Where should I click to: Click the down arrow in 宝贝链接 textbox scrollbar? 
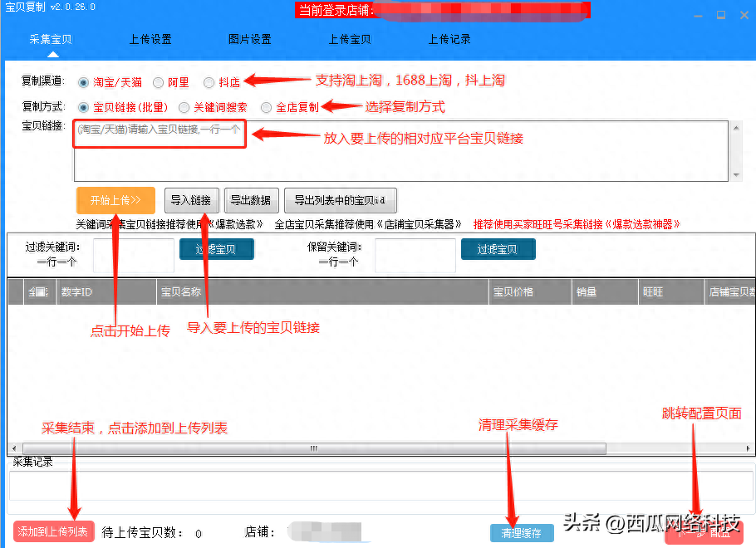point(735,175)
